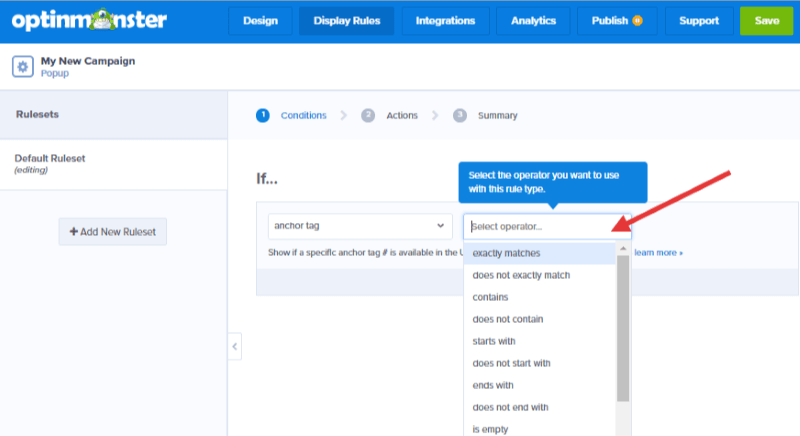
Task: Open the Design tab
Action: (260, 21)
